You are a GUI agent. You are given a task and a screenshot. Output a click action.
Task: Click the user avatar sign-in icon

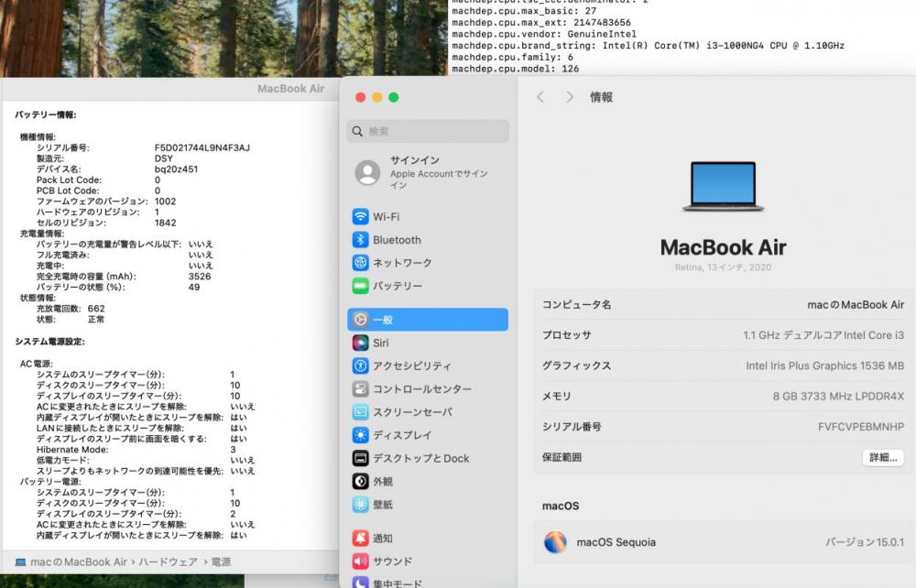(368, 172)
